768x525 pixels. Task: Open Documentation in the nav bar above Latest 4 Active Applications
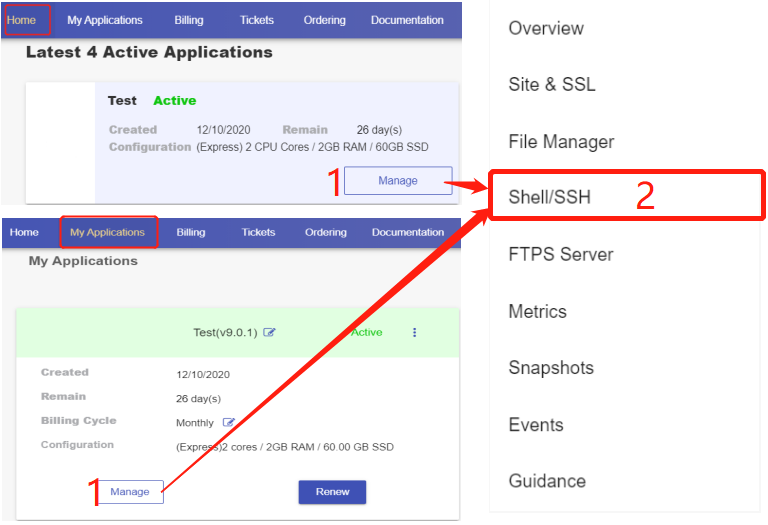pos(407,20)
